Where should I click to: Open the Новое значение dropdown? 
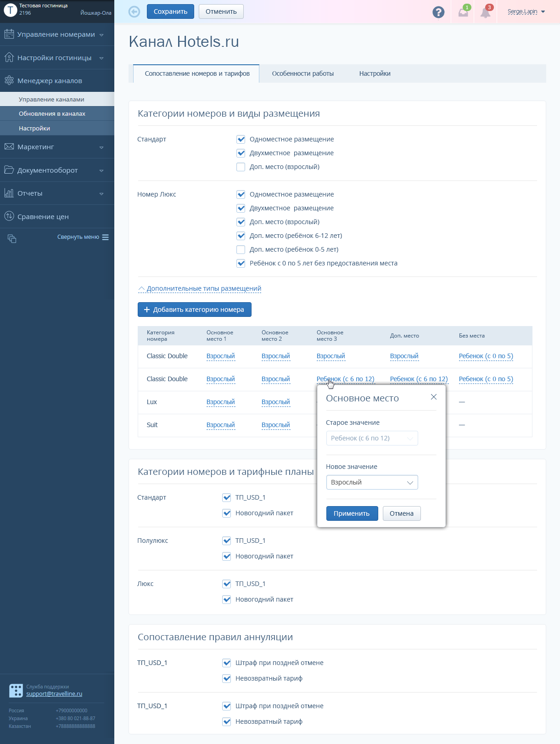click(372, 482)
